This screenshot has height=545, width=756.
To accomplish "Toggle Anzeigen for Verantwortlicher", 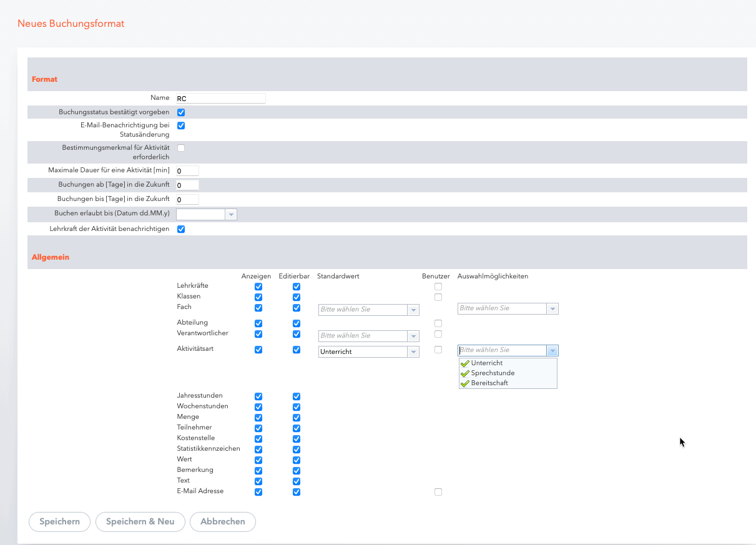I will coord(258,334).
